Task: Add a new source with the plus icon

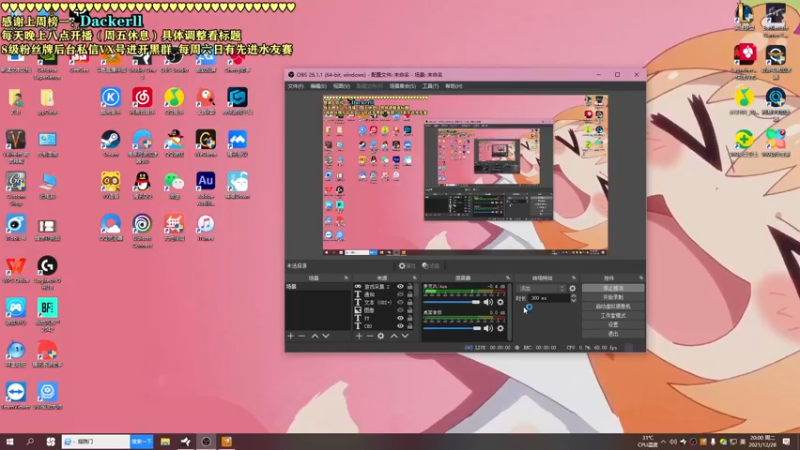Action: pyautogui.click(x=359, y=336)
